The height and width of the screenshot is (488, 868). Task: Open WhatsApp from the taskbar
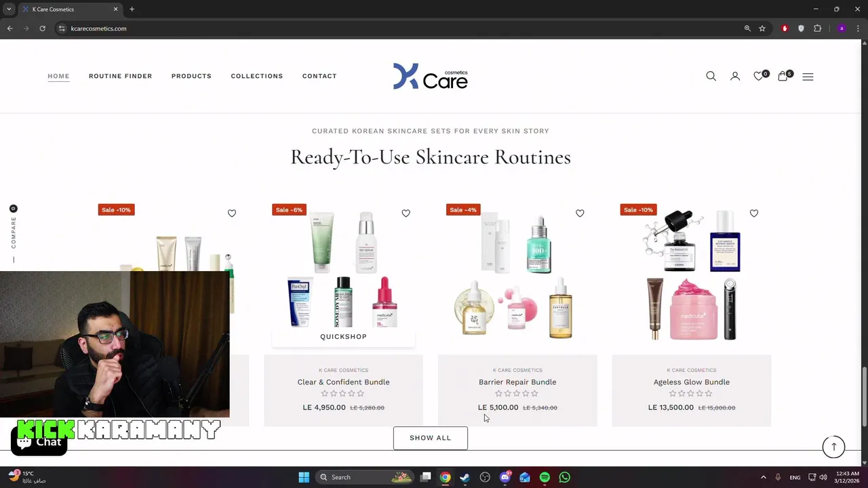tap(564, 477)
